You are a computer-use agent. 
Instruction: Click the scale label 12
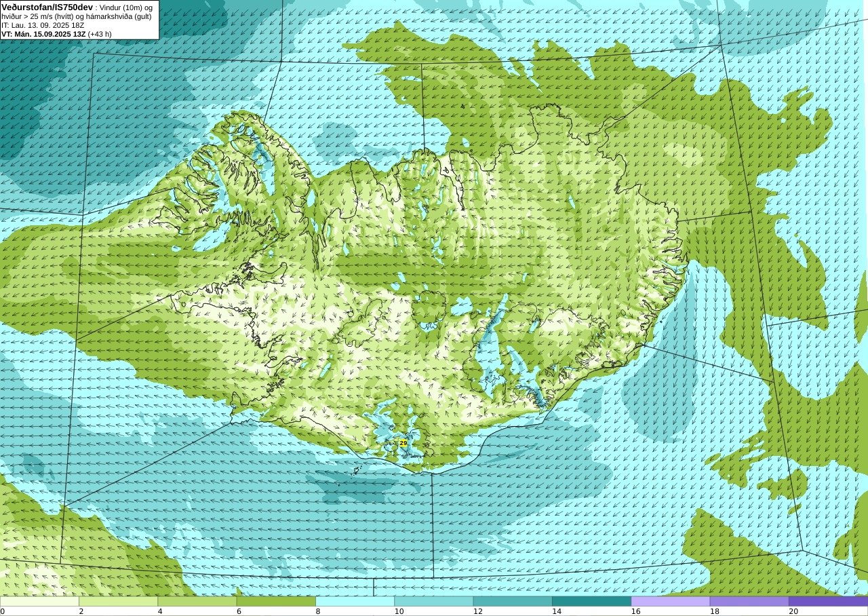[x=478, y=611]
